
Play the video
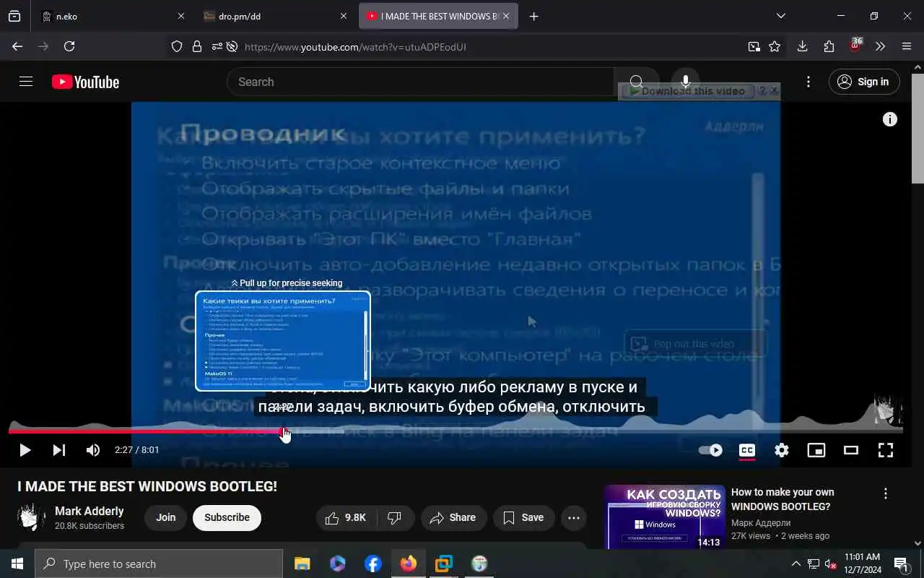pos(25,450)
